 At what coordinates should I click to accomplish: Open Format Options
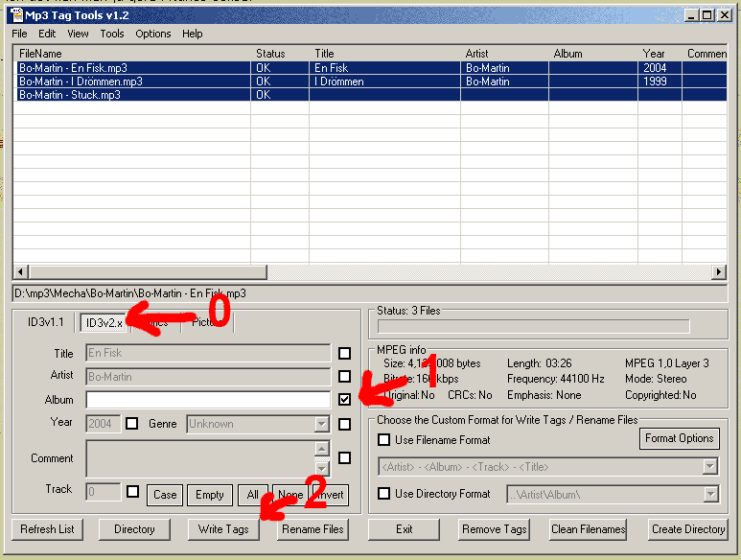(679, 438)
